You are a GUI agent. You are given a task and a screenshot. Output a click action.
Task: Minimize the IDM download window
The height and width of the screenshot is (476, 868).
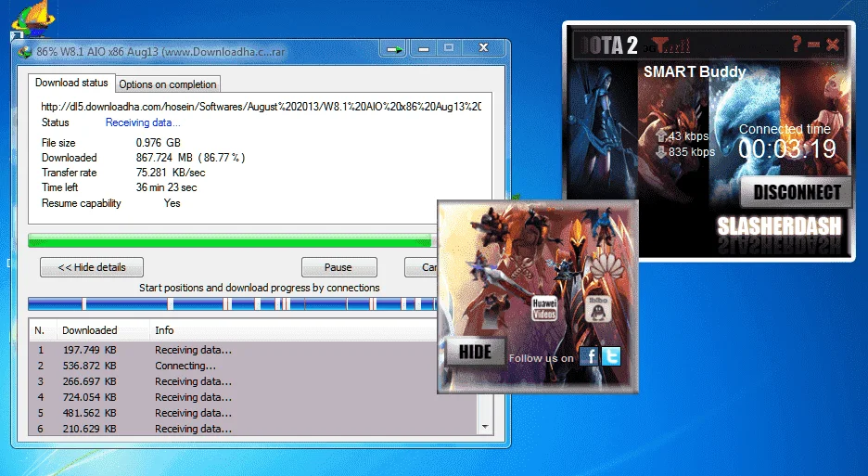click(424, 49)
